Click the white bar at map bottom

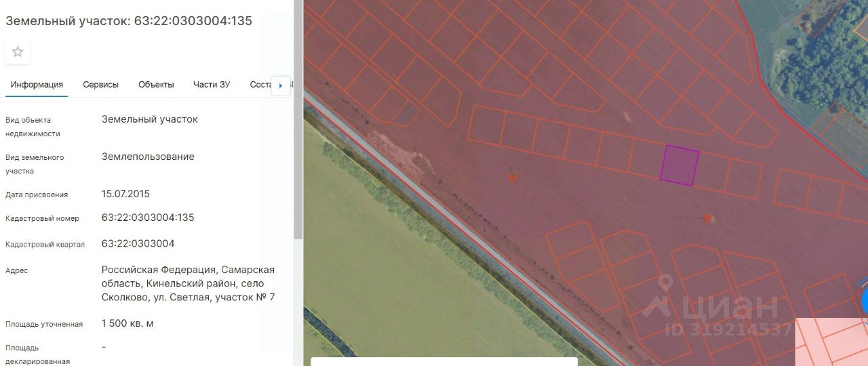[x=444, y=361]
